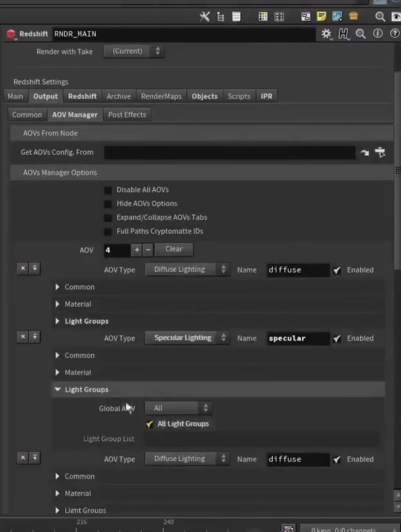Remove the first diffuse AOV with its x button
The height and width of the screenshot is (532, 401).
pyautogui.click(x=23, y=268)
